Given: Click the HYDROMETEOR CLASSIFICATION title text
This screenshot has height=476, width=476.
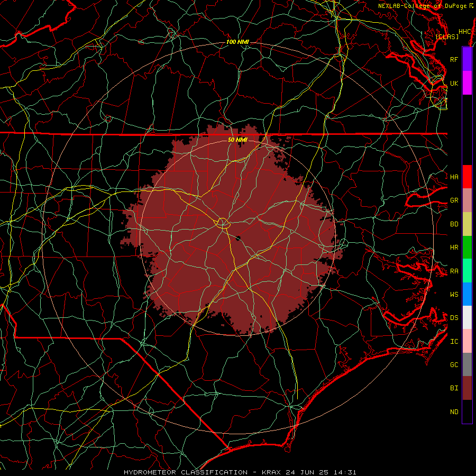Looking at the screenshot, I should pos(186,472).
